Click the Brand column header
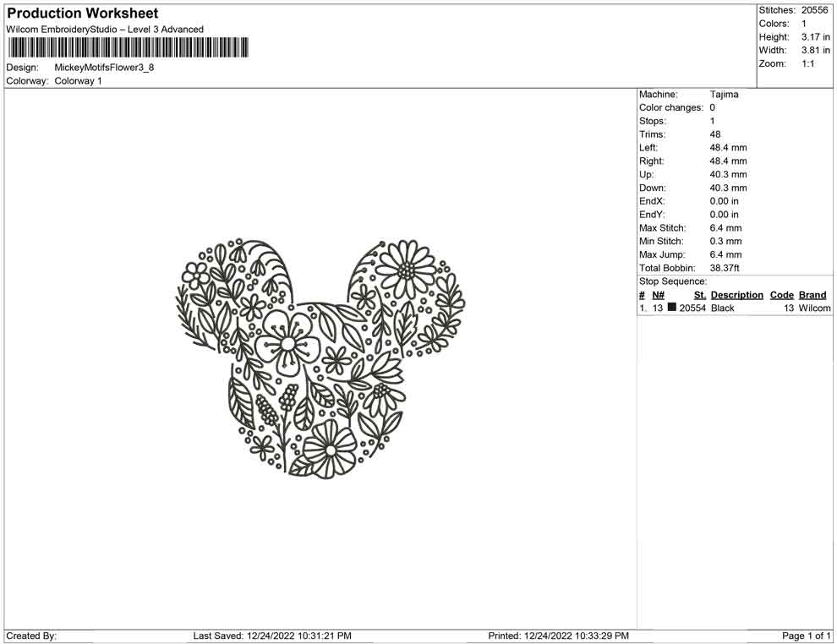This screenshot has width=837, height=644. click(x=812, y=295)
